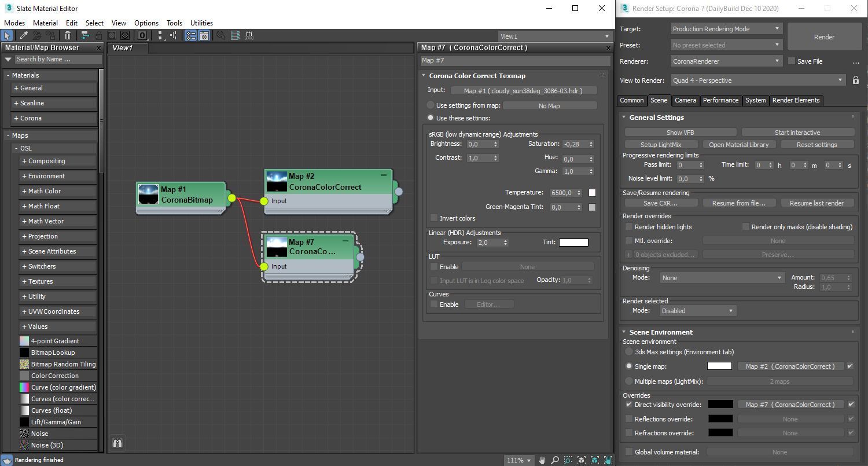Toggle the Move Children toolbar icon
Image resolution: width=868 pixels, height=466 pixels.
[84, 35]
